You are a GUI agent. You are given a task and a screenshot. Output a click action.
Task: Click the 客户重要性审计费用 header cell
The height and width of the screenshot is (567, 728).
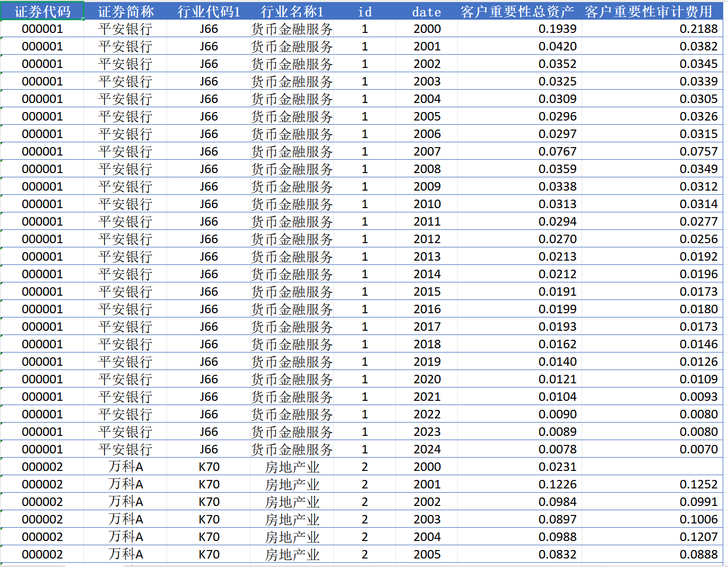point(652,11)
